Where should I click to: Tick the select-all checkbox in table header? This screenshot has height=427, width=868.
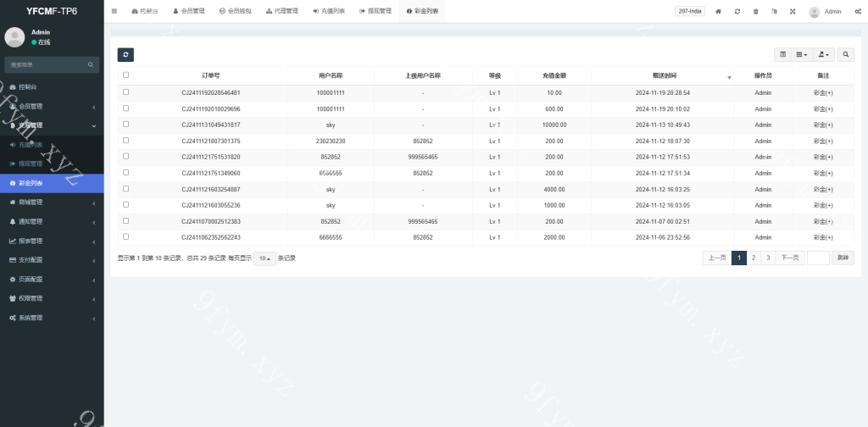coord(125,75)
